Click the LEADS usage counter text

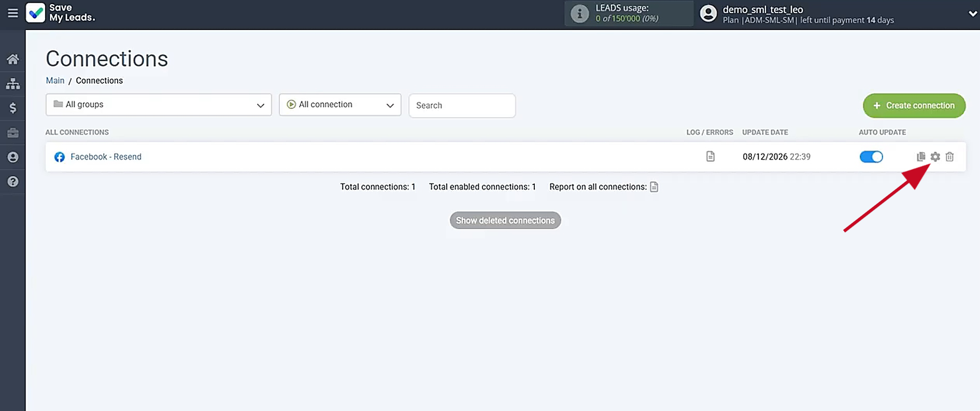(x=627, y=19)
